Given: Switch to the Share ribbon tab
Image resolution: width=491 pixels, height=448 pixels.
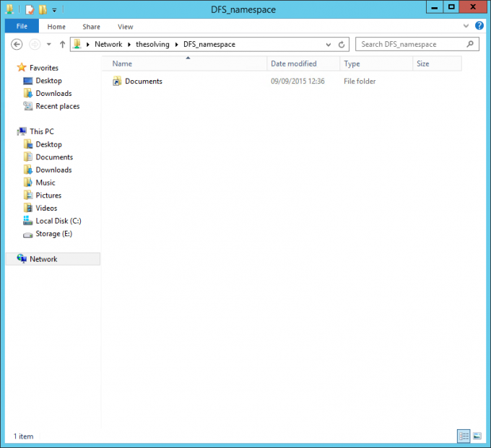Looking at the screenshot, I should [x=91, y=27].
